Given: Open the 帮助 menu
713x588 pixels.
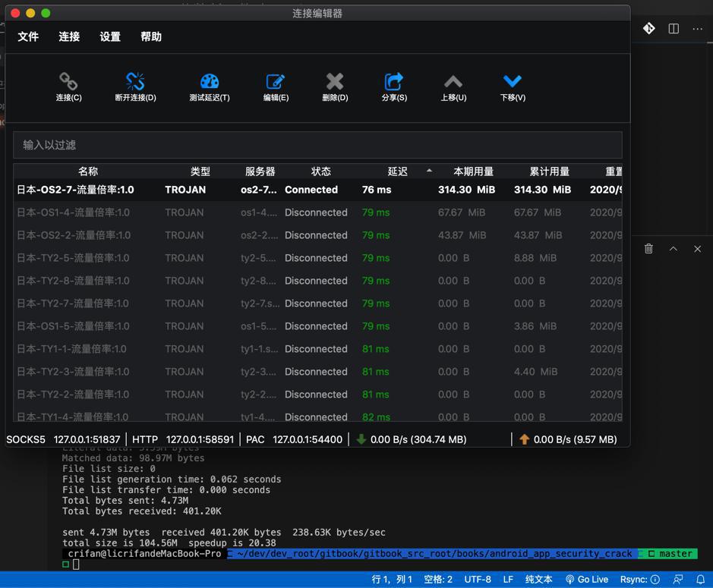Looking at the screenshot, I should (x=151, y=36).
